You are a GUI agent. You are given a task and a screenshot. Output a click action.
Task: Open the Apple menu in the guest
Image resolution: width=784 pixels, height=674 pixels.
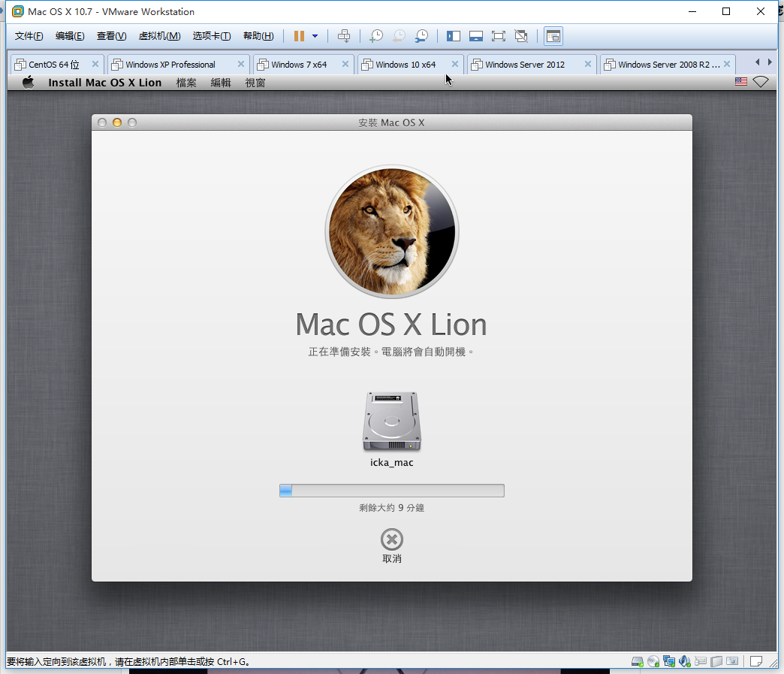[29, 82]
